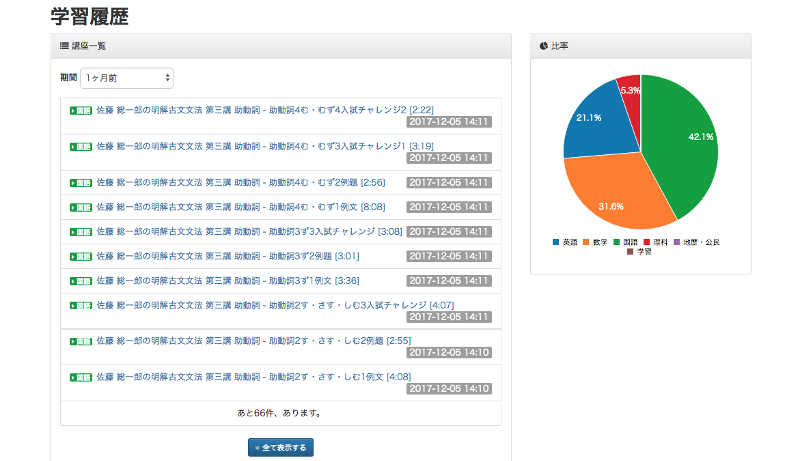The image size is (800, 461).
Task: Click the pie chart icon beside 比率
Action: pyautogui.click(x=543, y=46)
